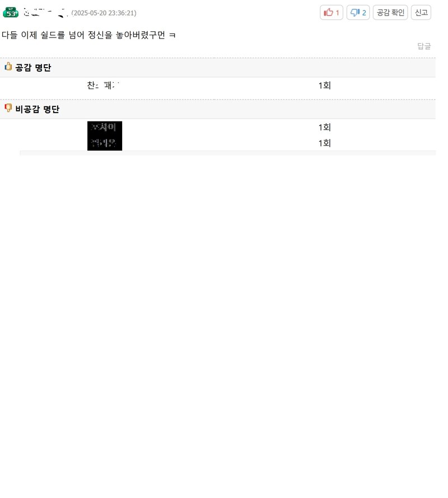Image resolution: width=448 pixels, height=498 pixels.
Task: Select the 비공감 명단 header label
Action: (x=37, y=109)
